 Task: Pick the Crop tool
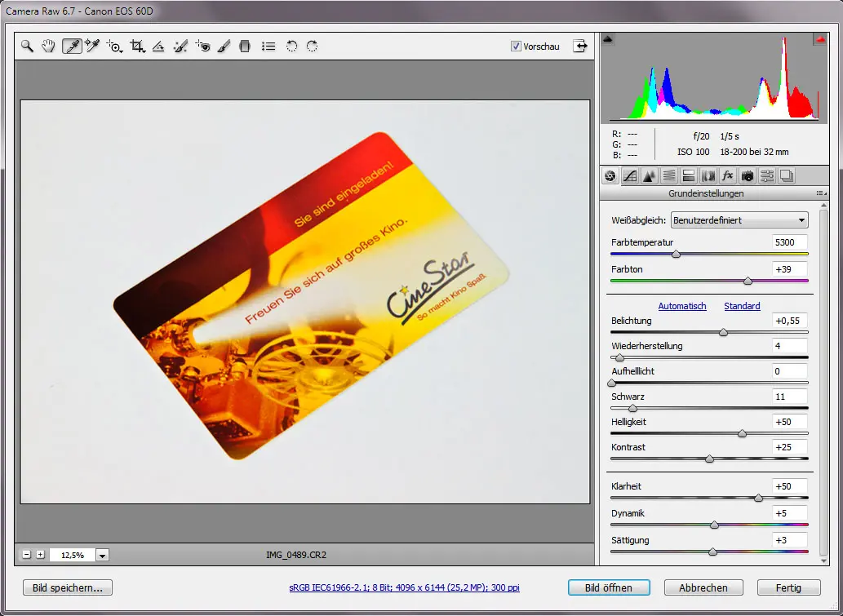[137, 47]
